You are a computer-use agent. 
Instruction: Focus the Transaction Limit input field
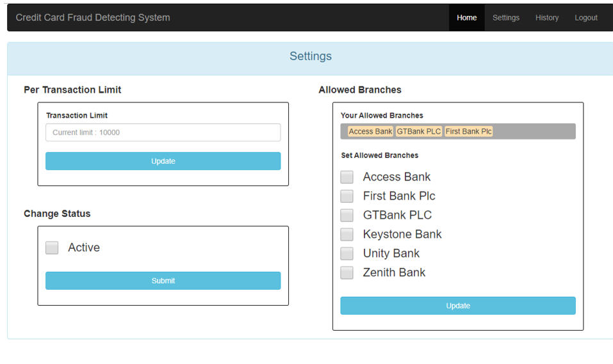[163, 132]
